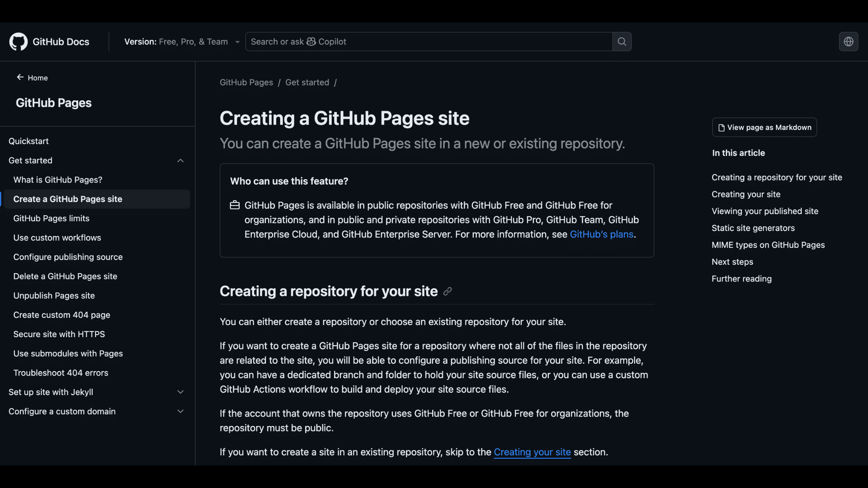Open the 'GitHub's plans' link
This screenshot has height=488, width=868.
tap(602, 234)
